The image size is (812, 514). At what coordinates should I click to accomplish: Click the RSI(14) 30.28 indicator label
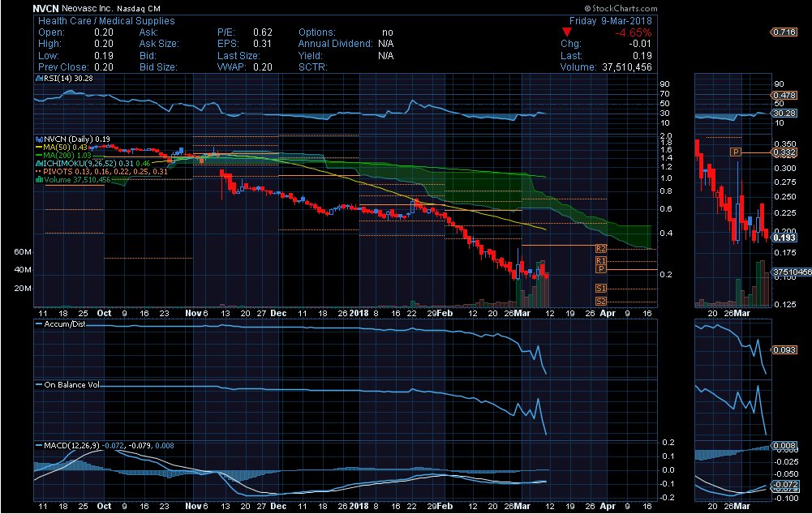[68, 79]
